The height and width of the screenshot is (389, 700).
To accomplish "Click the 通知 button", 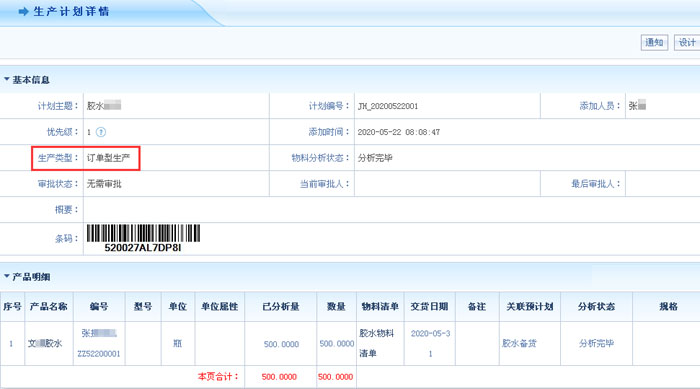I will [x=654, y=42].
